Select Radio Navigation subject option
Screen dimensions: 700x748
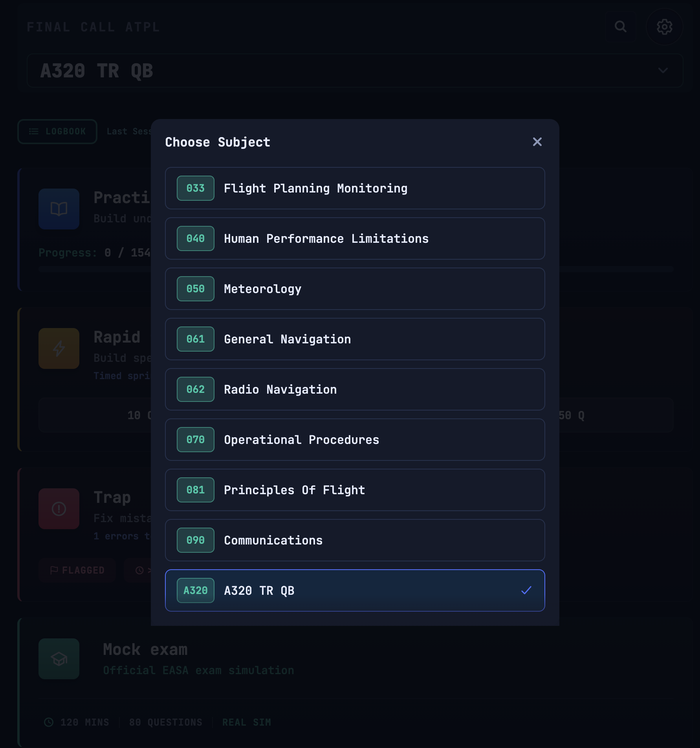[354, 389]
